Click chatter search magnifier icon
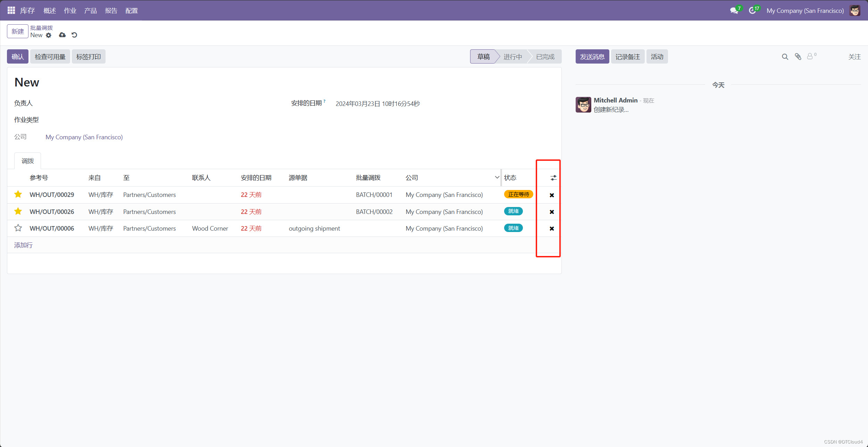Screen dimensions: 868x447 785,57
